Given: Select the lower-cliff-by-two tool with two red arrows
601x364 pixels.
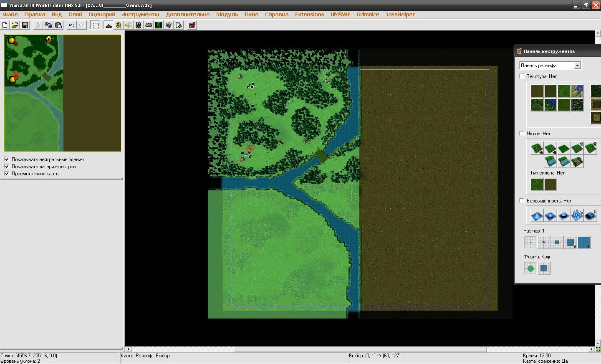Looking at the screenshot, I should pyautogui.click(x=537, y=148).
